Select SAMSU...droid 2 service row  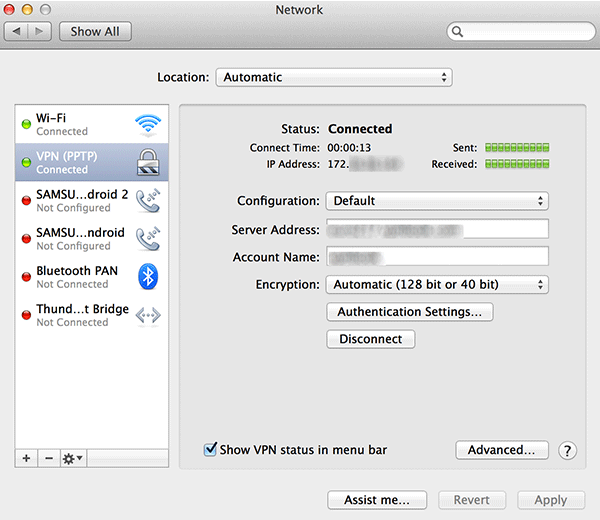tap(92, 201)
